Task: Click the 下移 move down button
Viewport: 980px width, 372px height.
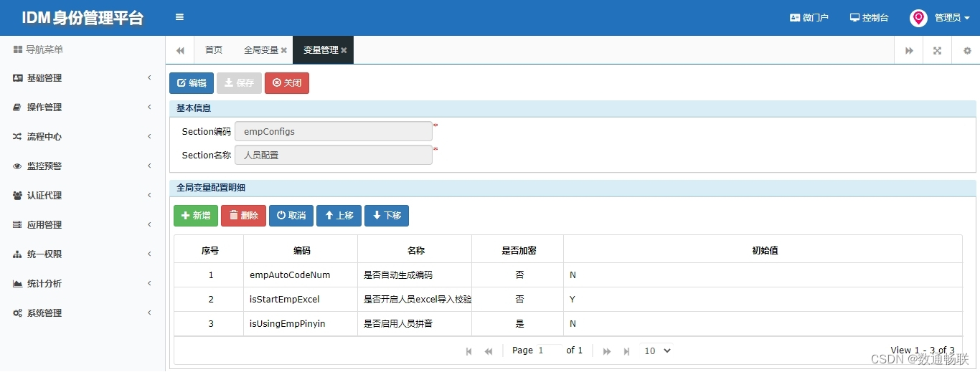Action: pos(387,216)
